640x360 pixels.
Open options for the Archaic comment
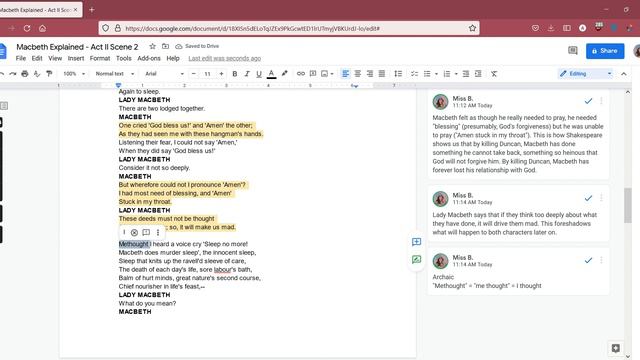click(x=601, y=260)
